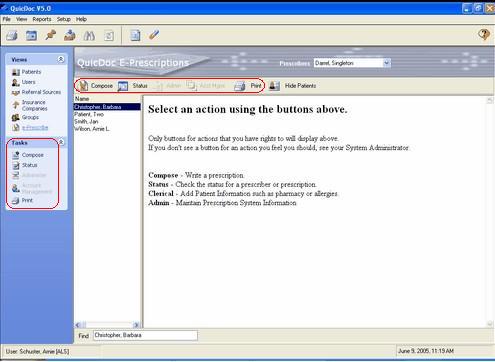Click the patient list horizontal scrollbar right arrow
The height and width of the screenshot is (362, 495).
coord(136,325)
